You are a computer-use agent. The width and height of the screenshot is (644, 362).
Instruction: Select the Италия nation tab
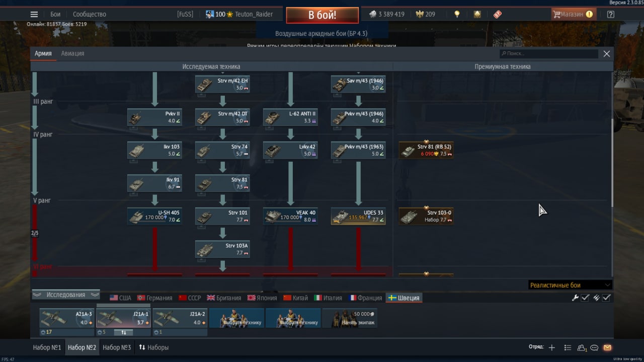tap(328, 298)
